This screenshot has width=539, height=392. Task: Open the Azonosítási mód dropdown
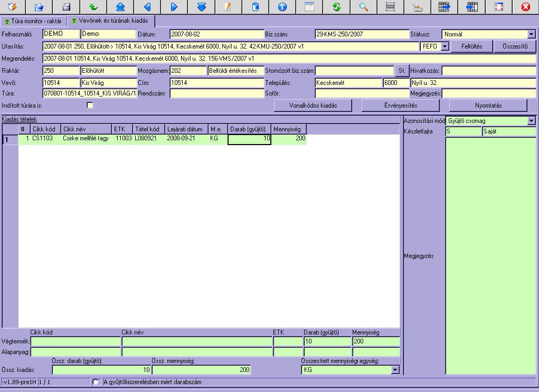tap(531, 121)
